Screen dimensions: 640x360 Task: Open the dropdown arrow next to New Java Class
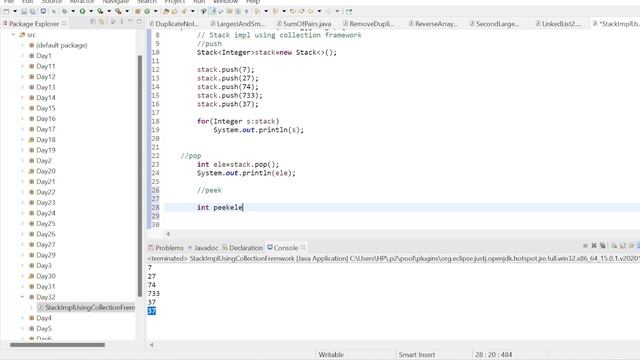(x=156, y=11)
